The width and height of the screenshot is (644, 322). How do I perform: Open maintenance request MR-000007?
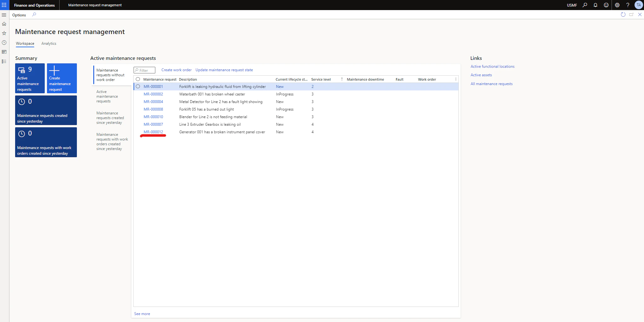click(153, 124)
